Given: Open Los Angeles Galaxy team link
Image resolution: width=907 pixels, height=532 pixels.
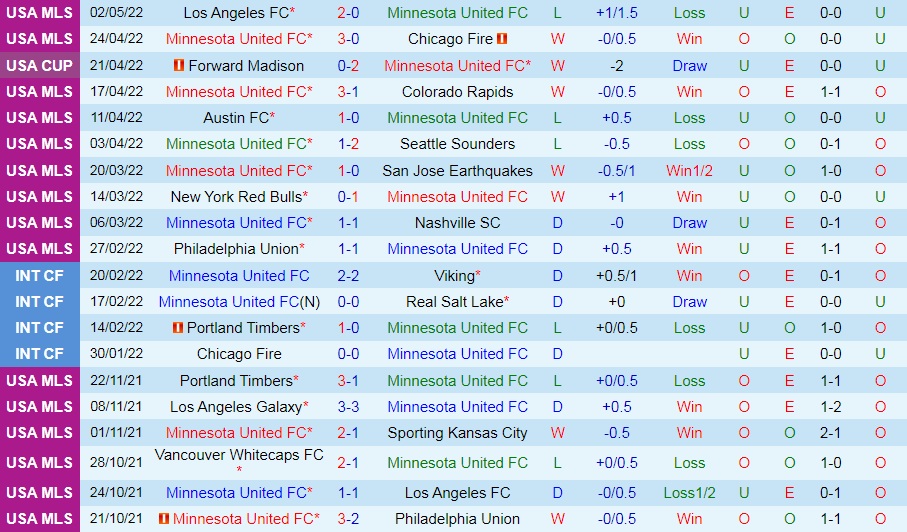Looking at the screenshot, I should point(235,406).
